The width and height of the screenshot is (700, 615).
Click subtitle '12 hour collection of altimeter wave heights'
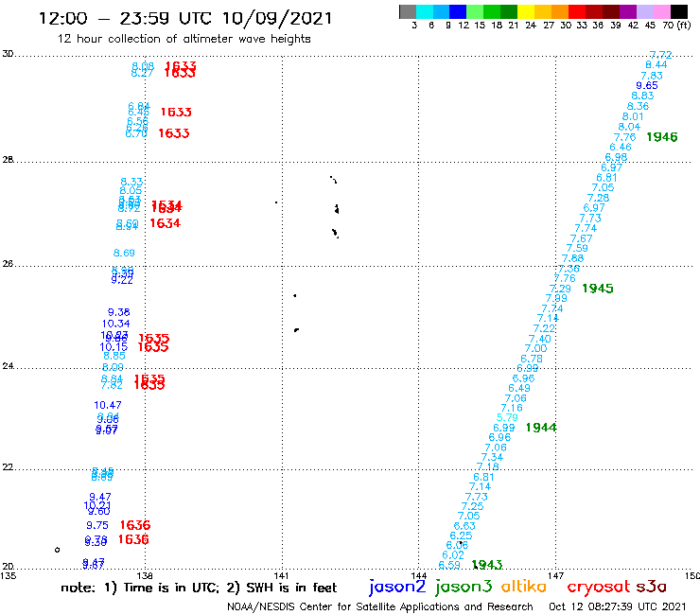pyautogui.click(x=184, y=39)
